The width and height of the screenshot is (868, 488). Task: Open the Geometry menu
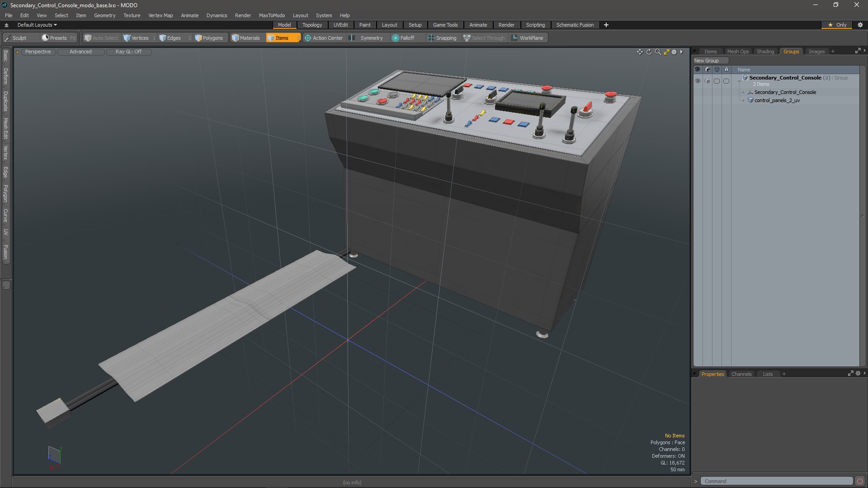(x=104, y=15)
